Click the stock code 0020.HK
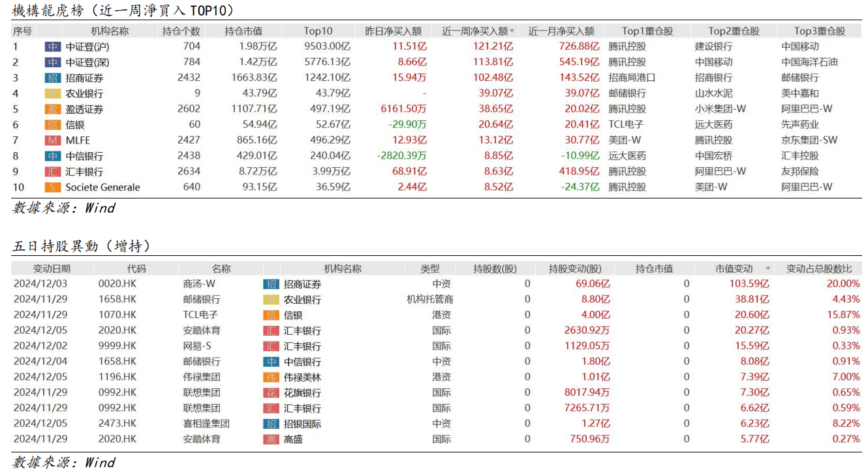The image size is (868, 472). click(x=117, y=284)
